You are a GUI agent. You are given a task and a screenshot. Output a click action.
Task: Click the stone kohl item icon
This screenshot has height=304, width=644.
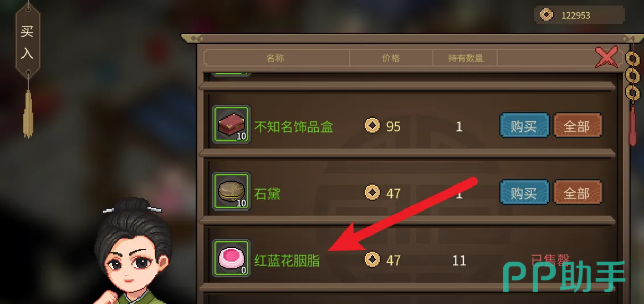[x=232, y=192]
